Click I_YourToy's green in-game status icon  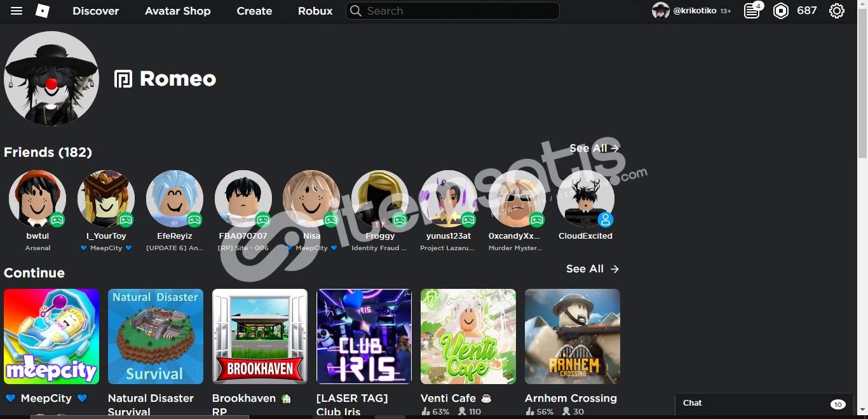point(126,220)
